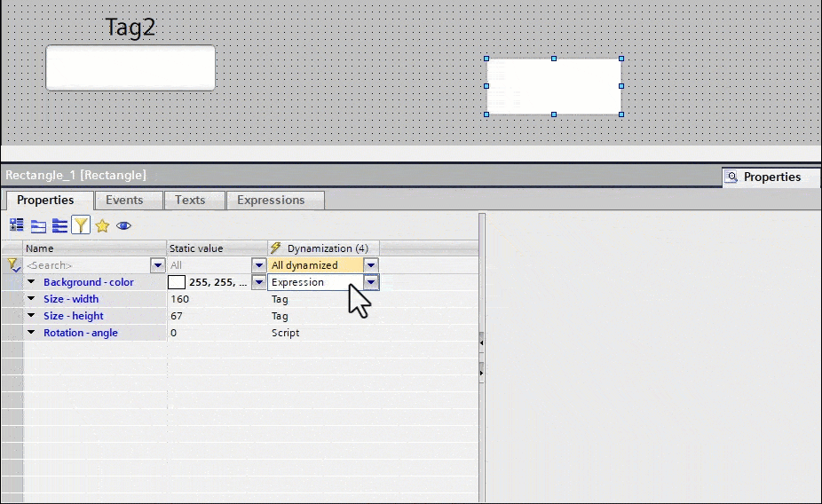
Task: Click the Script dynamization cell for Rotation
Action: coord(323,333)
